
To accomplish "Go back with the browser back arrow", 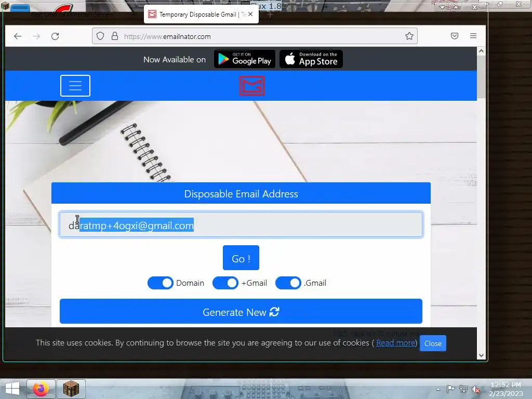I will click(18, 36).
